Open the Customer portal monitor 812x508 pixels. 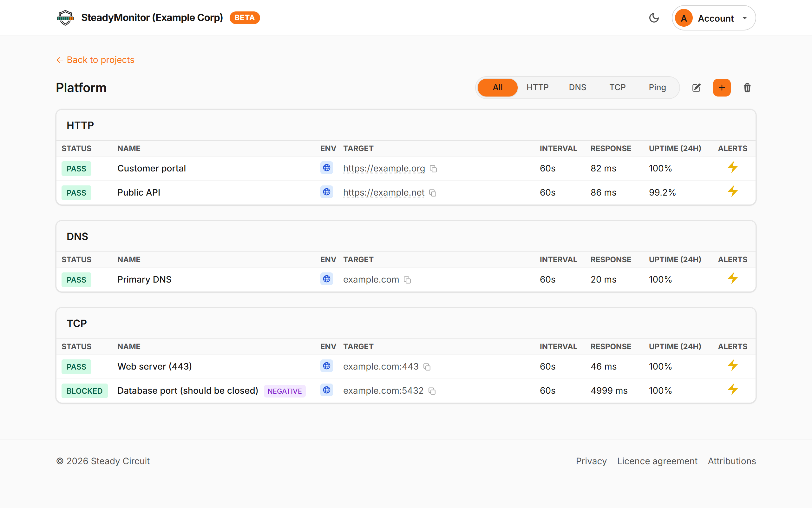151,168
